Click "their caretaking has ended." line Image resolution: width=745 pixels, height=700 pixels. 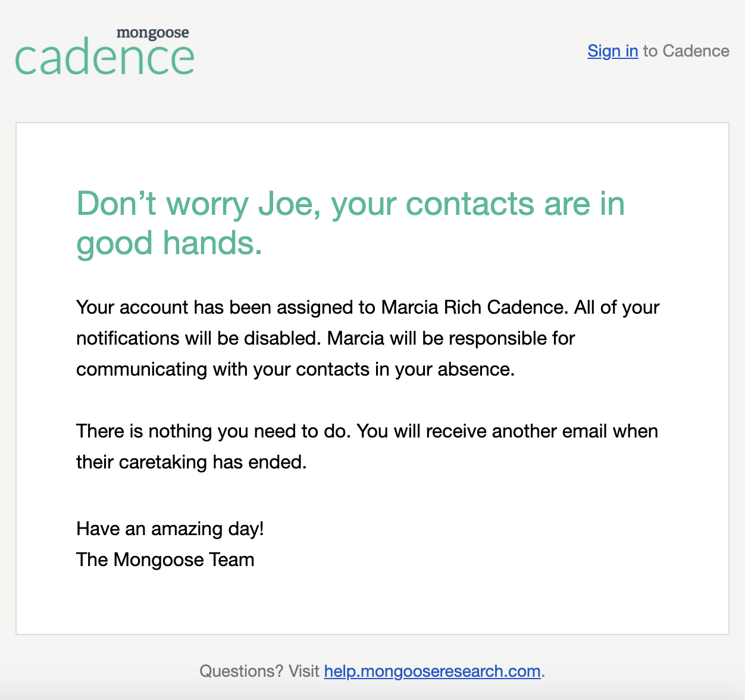point(191,462)
